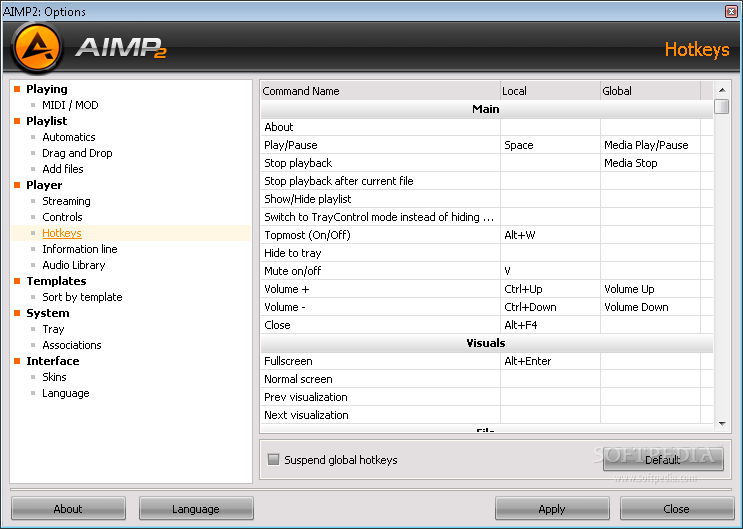Open the Playlist settings section

point(46,121)
